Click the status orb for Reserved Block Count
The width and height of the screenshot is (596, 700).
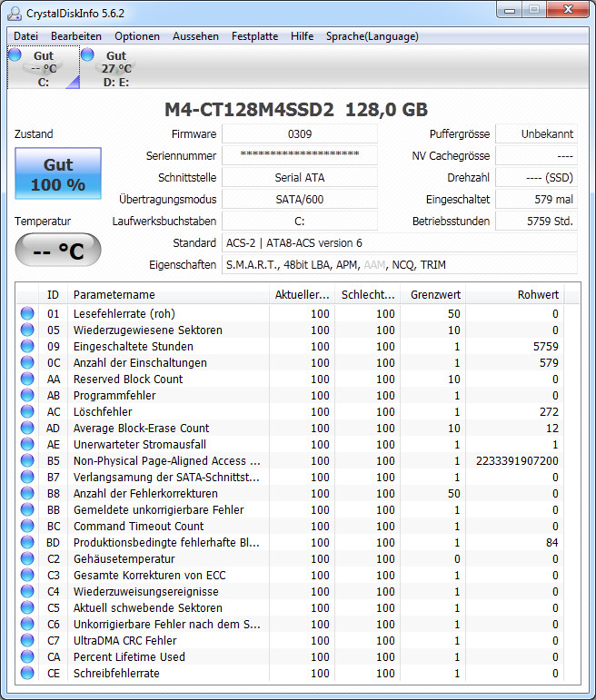[x=27, y=379]
